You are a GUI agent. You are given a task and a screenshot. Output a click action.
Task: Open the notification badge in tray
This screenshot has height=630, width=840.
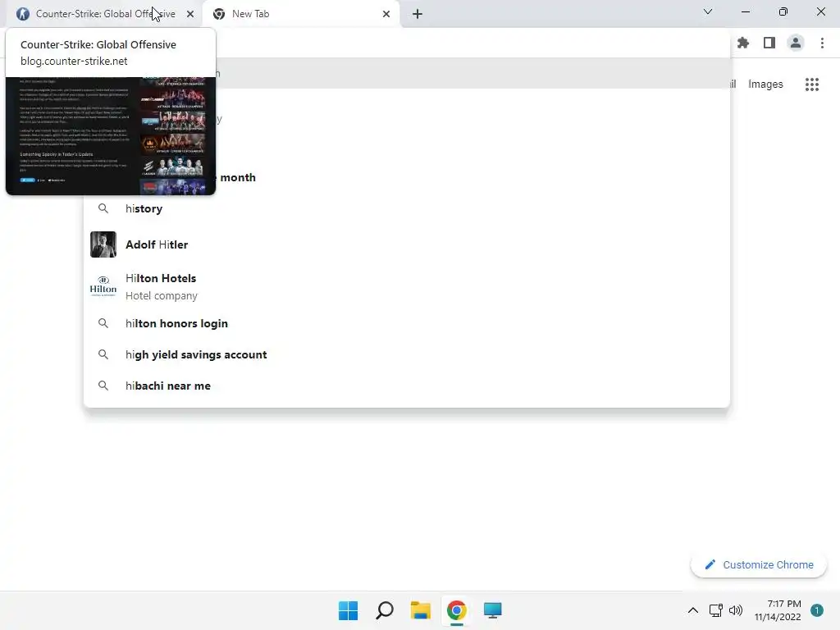coord(817,610)
